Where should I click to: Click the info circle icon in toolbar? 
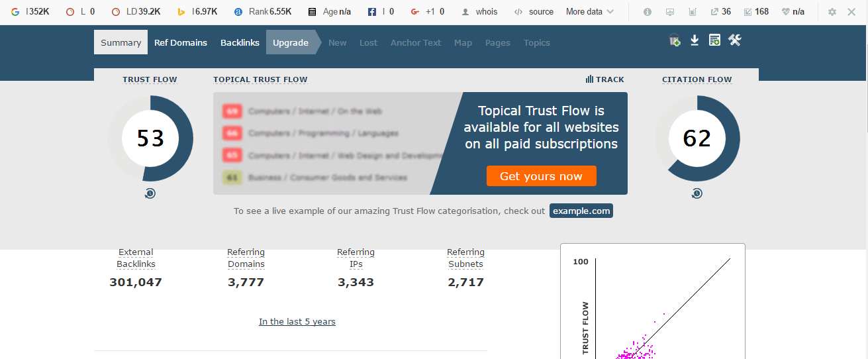click(648, 12)
